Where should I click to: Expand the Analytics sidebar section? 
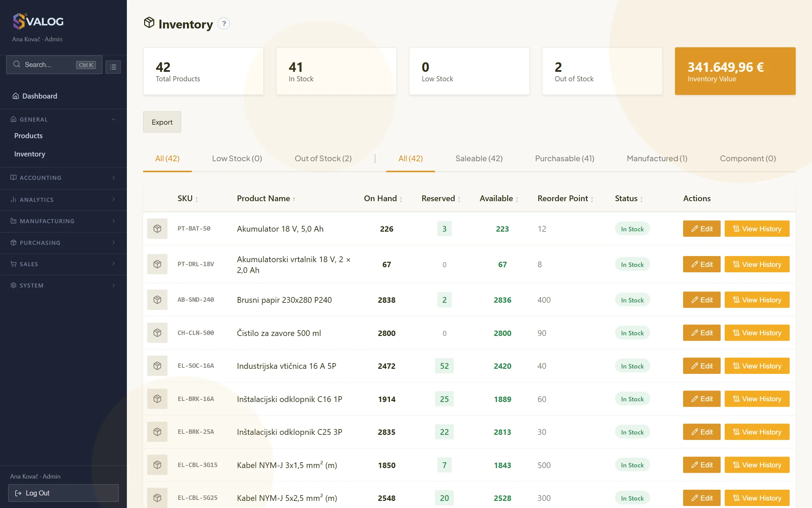[63, 199]
